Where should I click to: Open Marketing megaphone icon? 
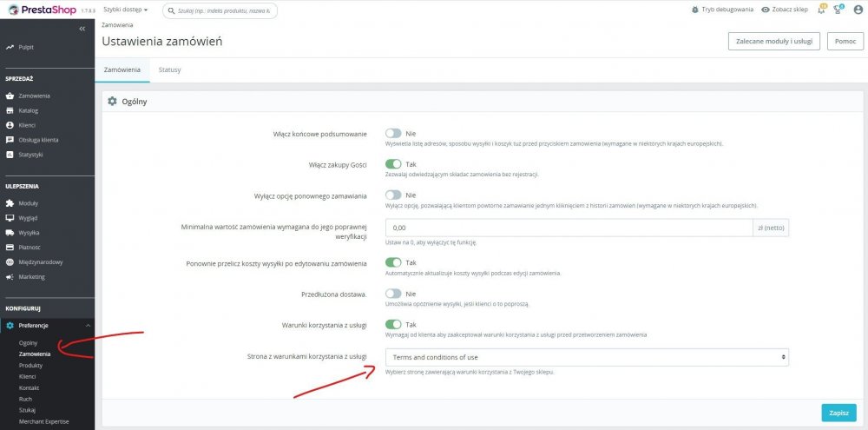10,276
